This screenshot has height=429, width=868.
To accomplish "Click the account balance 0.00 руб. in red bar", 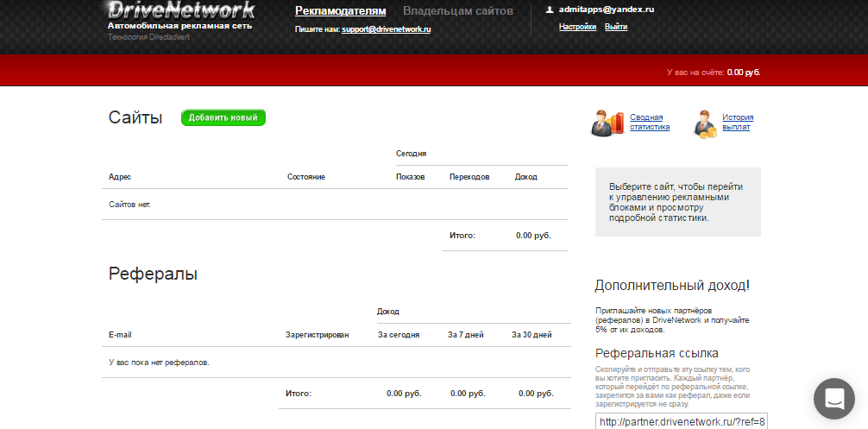I will click(x=744, y=72).
